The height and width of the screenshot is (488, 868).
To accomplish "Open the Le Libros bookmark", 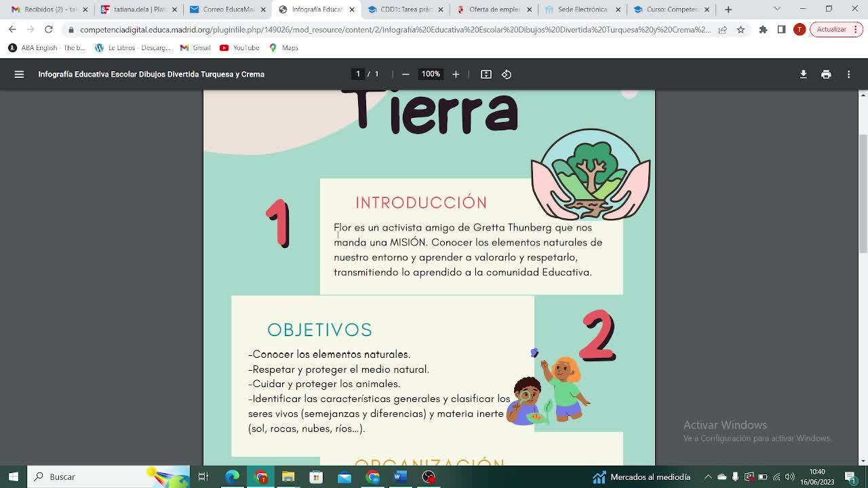I will click(133, 48).
